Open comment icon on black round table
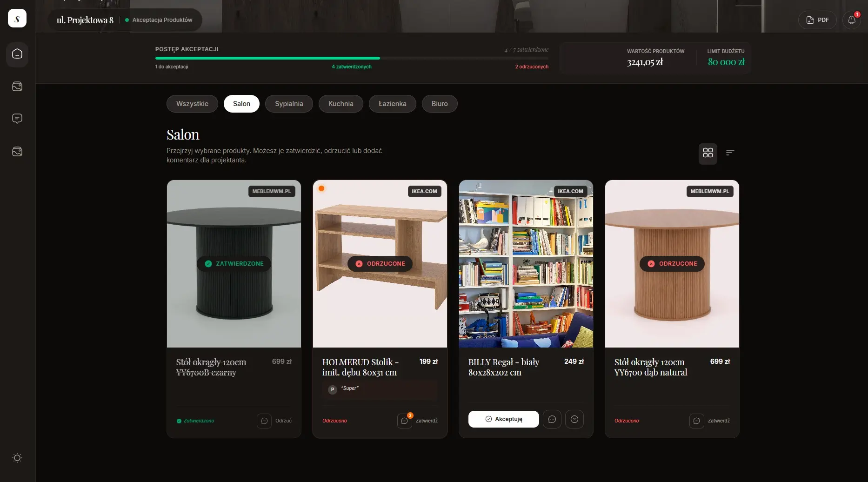 click(264, 421)
